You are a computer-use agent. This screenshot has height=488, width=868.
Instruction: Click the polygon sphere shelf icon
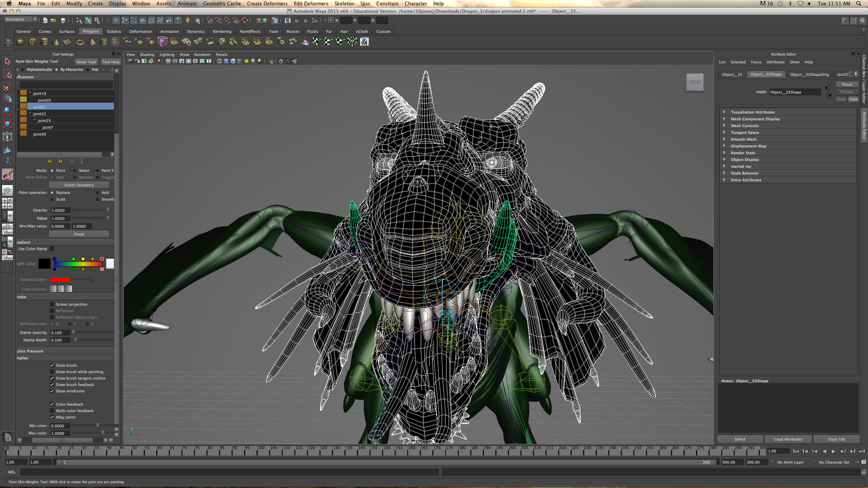click(21, 42)
